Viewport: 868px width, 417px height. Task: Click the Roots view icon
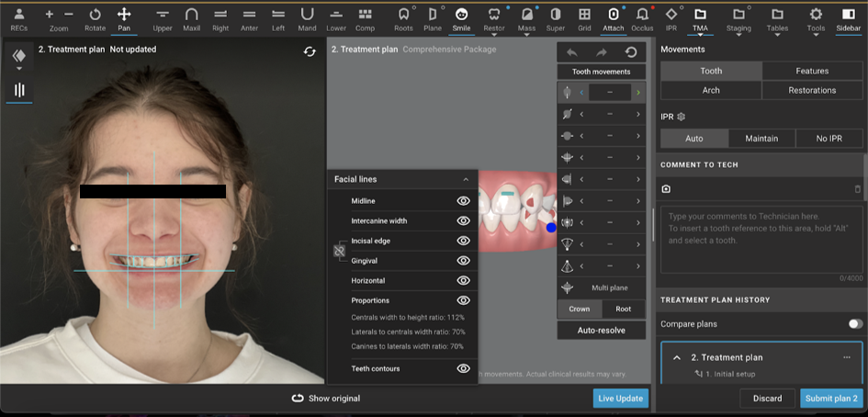tap(403, 16)
